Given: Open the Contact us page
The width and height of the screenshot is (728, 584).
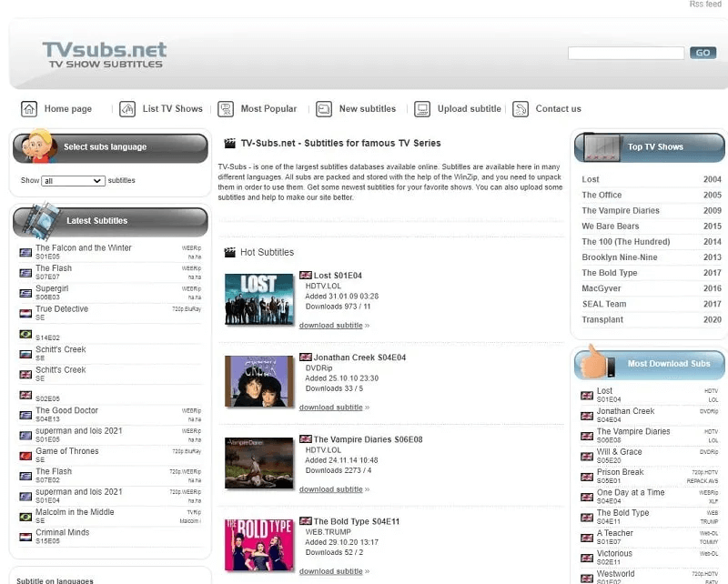Looking at the screenshot, I should point(558,108).
